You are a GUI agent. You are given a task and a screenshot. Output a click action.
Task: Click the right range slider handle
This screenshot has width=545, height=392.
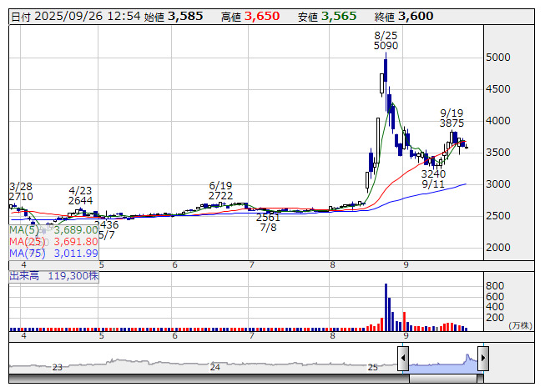click(482, 359)
